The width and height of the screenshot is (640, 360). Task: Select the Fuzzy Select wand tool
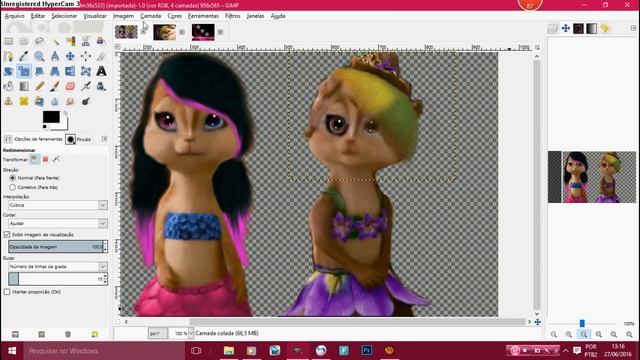[55, 41]
